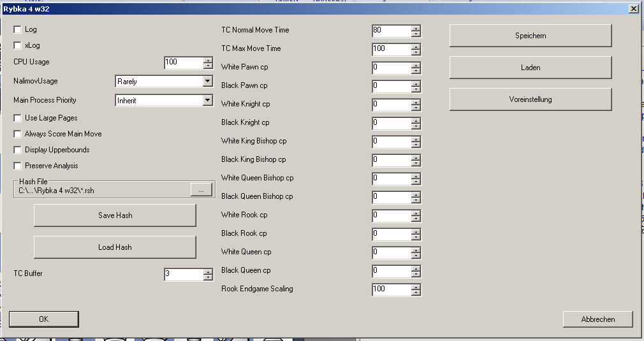
Task: Check Always Score Main Move
Action: (x=17, y=134)
